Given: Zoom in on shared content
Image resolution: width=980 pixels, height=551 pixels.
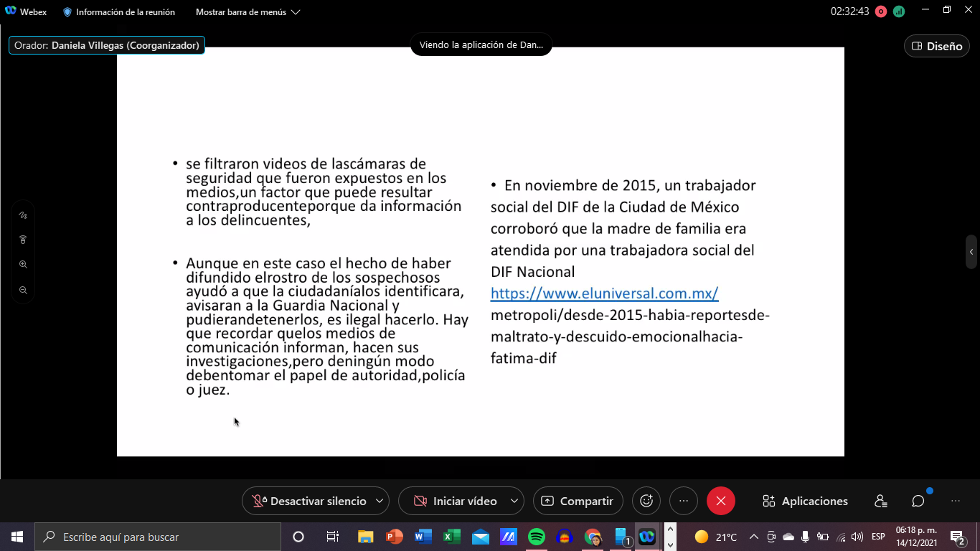Looking at the screenshot, I should (23, 265).
